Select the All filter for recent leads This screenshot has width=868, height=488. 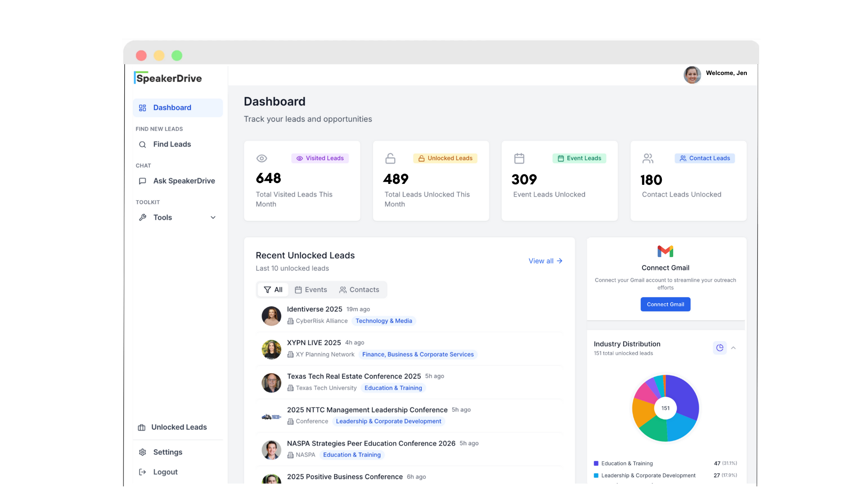coord(273,290)
